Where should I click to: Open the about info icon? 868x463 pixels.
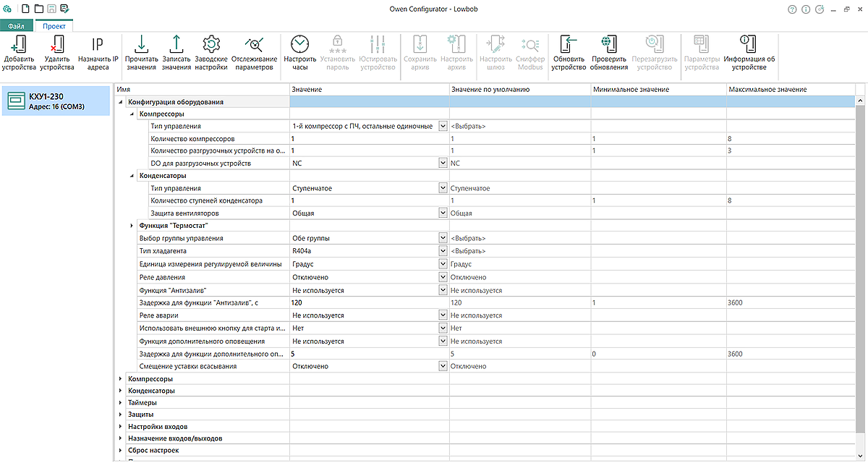tap(806, 9)
